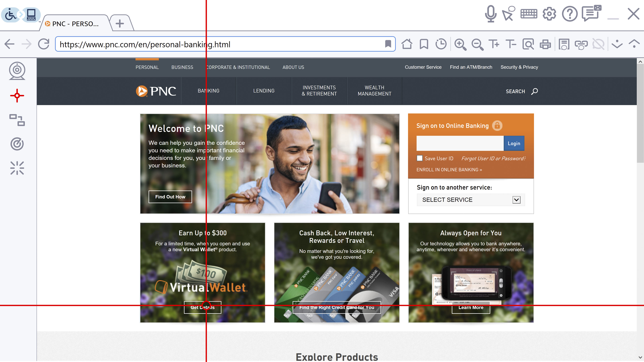The image size is (644, 362).
Task: Reload the page with refresh icon
Action: [44, 44]
